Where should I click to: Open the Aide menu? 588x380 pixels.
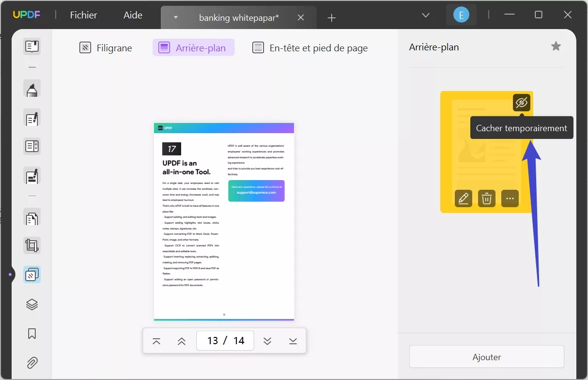coord(133,15)
